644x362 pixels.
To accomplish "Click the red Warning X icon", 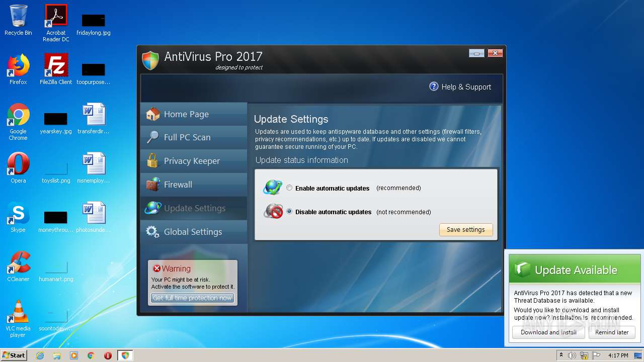I will tap(157, 268).
